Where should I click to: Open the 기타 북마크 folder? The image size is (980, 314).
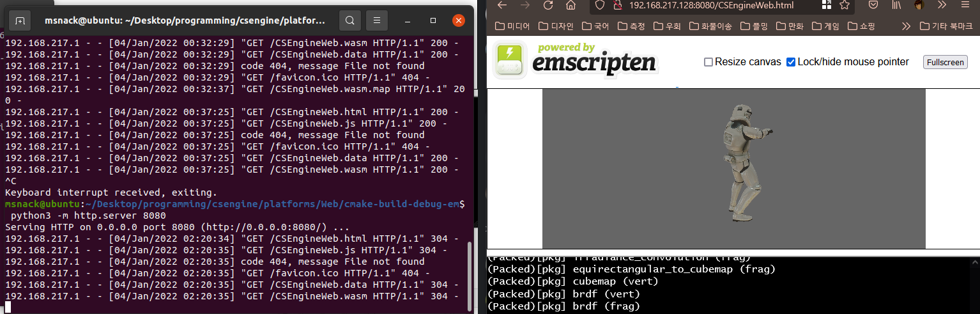click(946, 26)
